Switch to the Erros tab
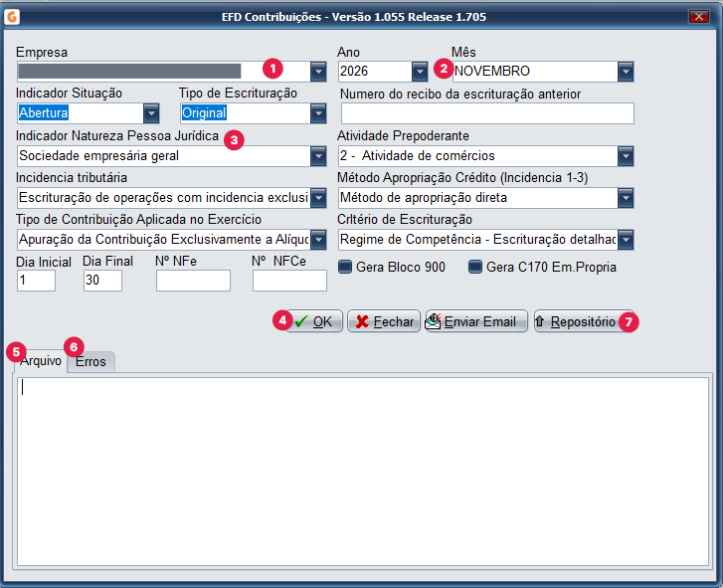Viewport: 723px width, 588px height. tap(90, 361)
